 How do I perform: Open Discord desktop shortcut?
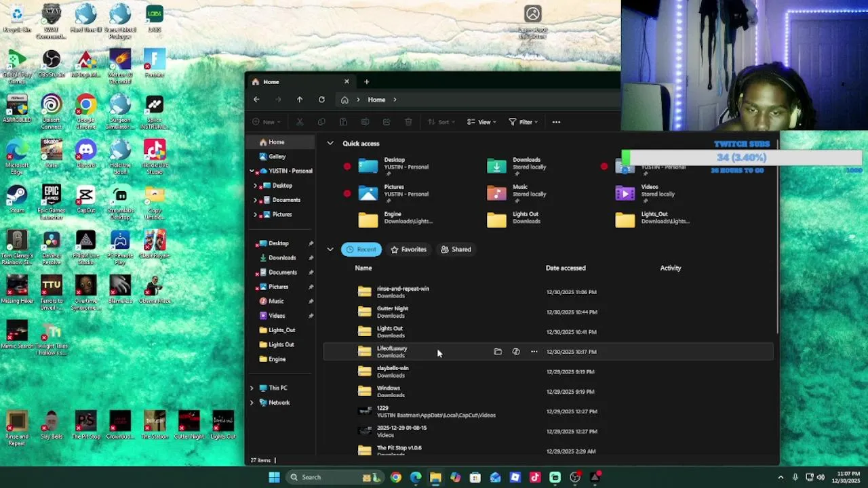85,154
